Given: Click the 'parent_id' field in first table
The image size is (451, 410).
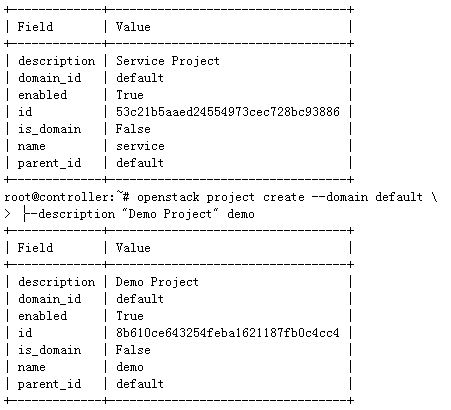Looking at the screenshot, I should click(49, 163).
